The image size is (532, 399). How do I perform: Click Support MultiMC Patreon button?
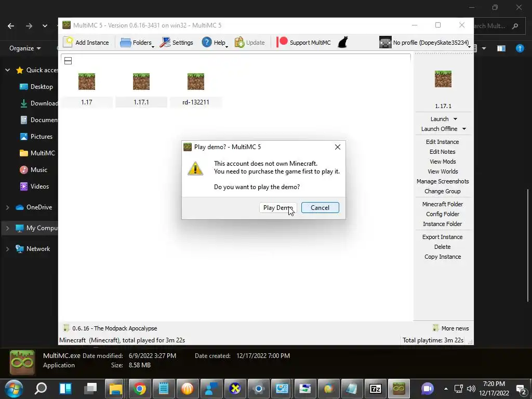pos(303,43)
